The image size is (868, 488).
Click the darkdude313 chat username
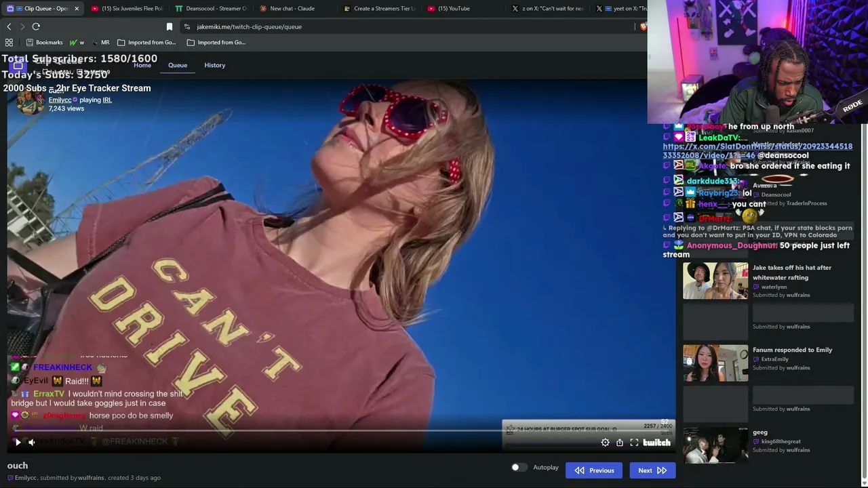point(713,181)
